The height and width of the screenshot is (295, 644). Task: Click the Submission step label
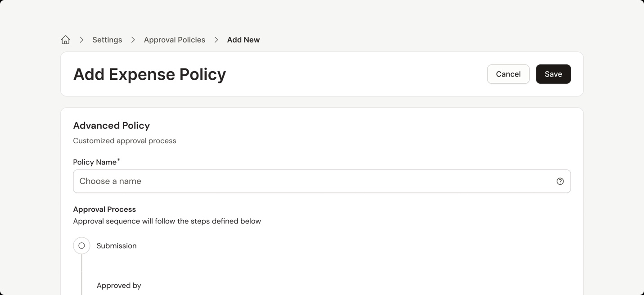(x=117, y=246)
